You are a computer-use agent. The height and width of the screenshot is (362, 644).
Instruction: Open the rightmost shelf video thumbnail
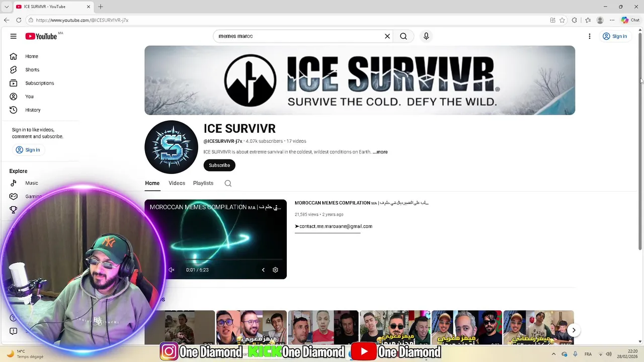(x=538, y=327)
